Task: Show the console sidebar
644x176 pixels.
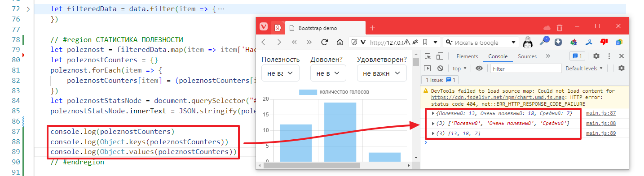Action: click(x=428, y=68)
